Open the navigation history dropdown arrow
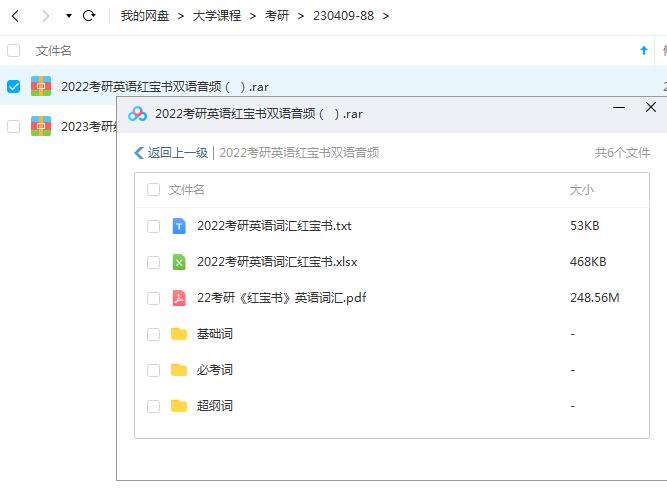This screenshot has height=501, width=667. click(x=68, y=16)
